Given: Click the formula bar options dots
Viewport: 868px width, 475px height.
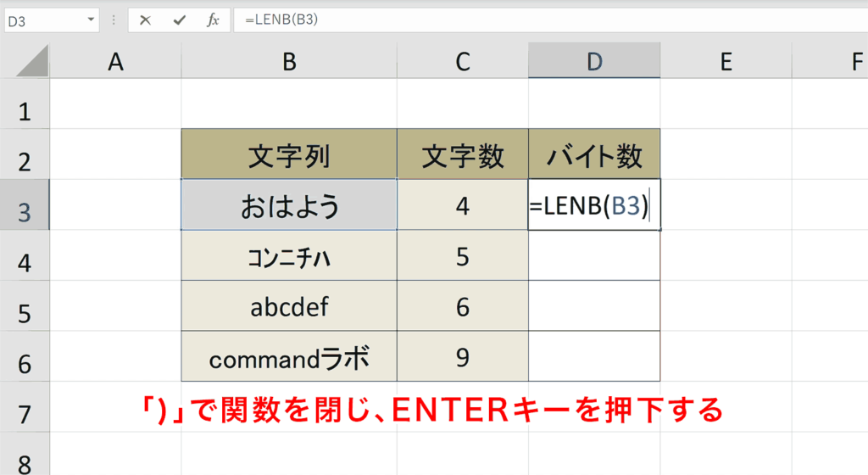Looking at the screenshot, I should 114,20.
